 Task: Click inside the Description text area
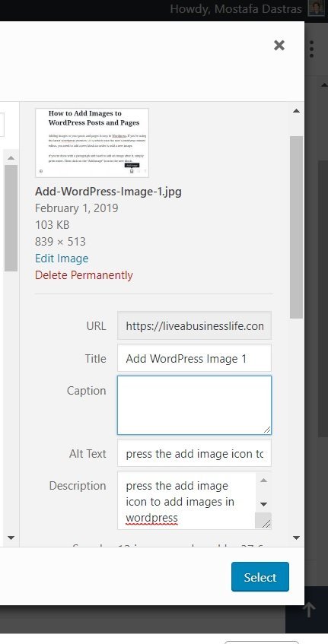(186, 500)
